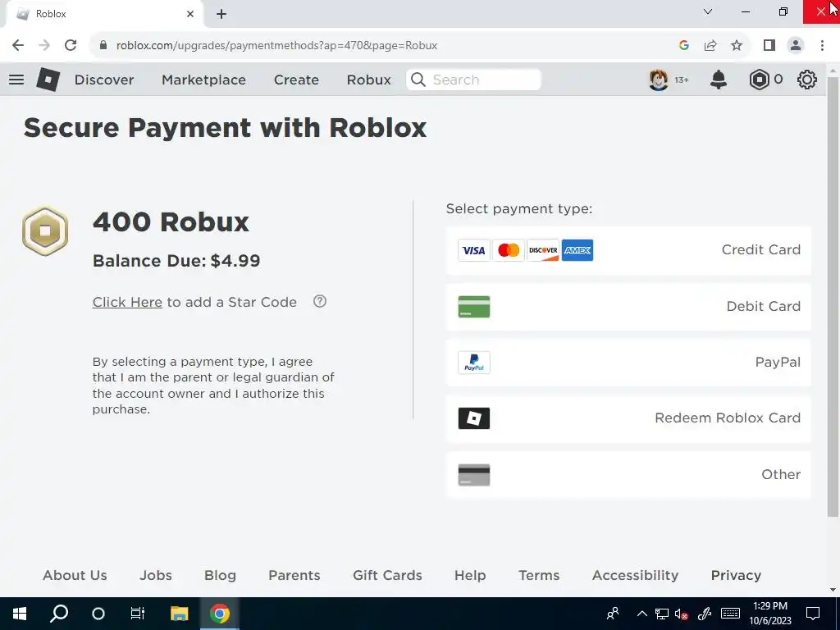Open the Parents footer link
This screenshot has width=840, height=630.
[294, 575]
